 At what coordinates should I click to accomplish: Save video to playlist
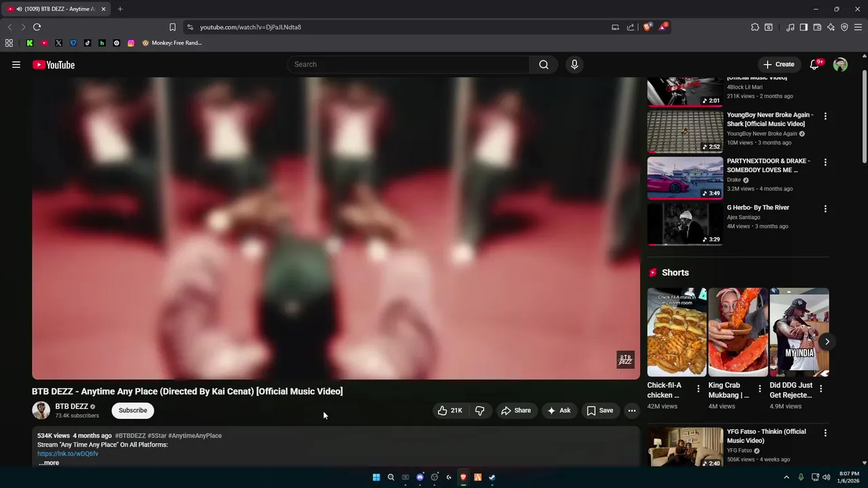(600, 410)
